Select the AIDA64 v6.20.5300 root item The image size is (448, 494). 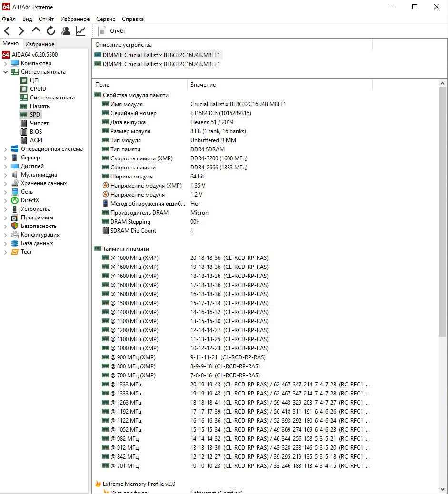[x=30, y=55]
